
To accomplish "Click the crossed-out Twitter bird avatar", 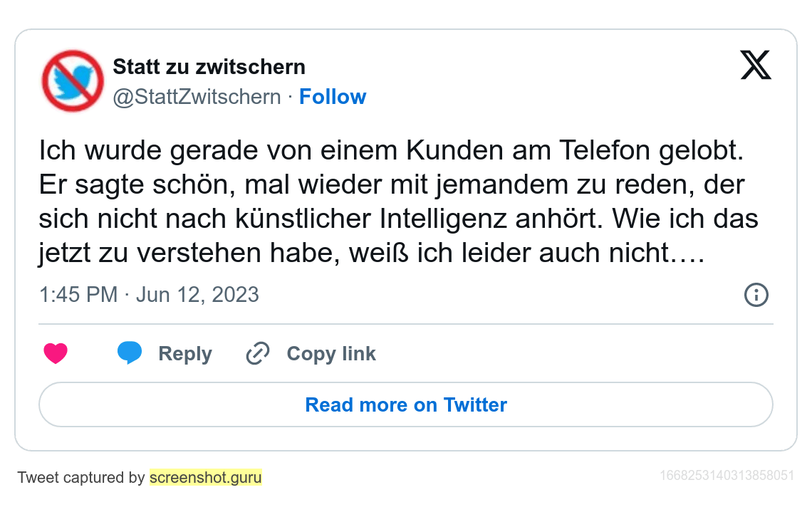I will point(73,81).
